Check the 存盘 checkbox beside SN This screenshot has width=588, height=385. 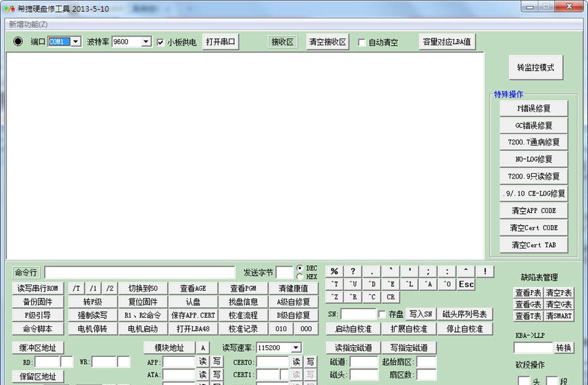pos(382,314)
